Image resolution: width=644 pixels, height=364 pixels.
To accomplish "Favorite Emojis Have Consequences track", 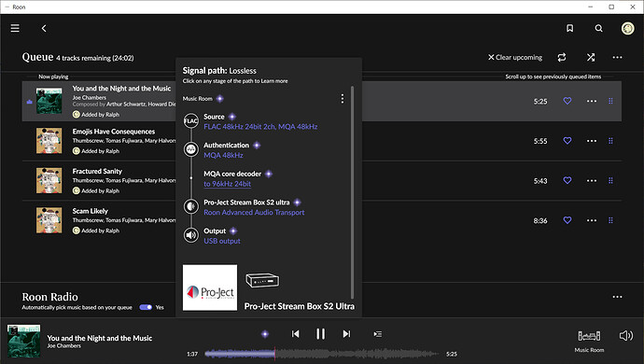I will coord(567,141).
